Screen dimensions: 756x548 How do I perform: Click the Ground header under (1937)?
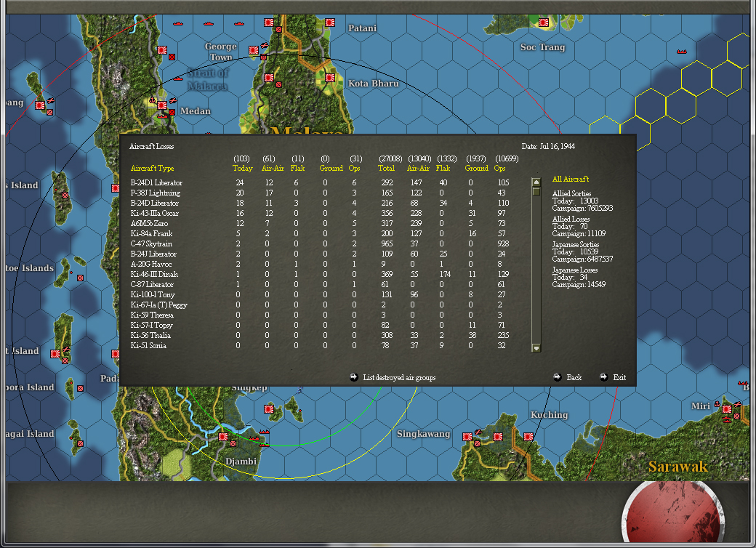pyautogui.click(x=476, y=168)
